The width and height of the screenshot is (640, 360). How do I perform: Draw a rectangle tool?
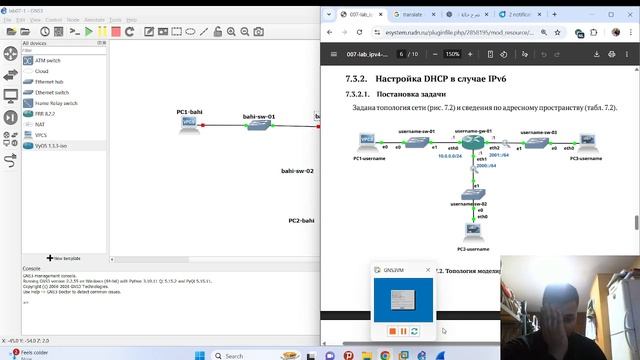[176, 31]
